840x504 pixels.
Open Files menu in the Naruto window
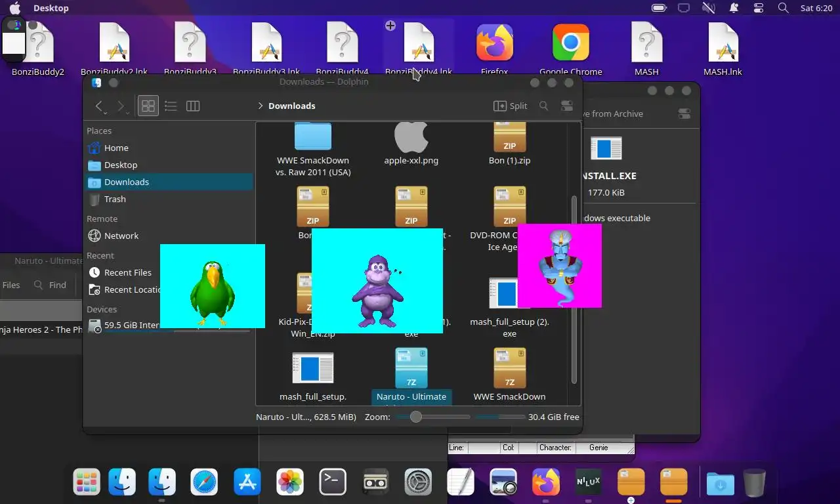point(11,285)
